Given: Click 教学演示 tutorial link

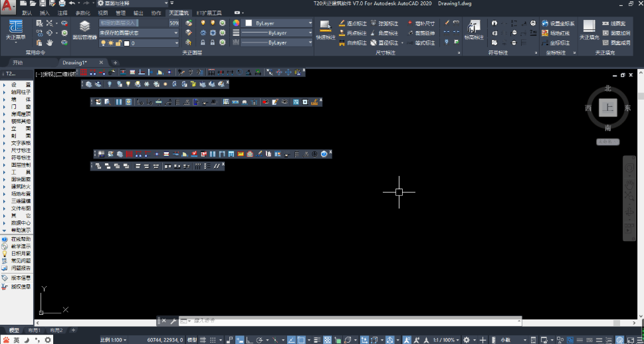Looking at the screenshot, I should [17, 246].
